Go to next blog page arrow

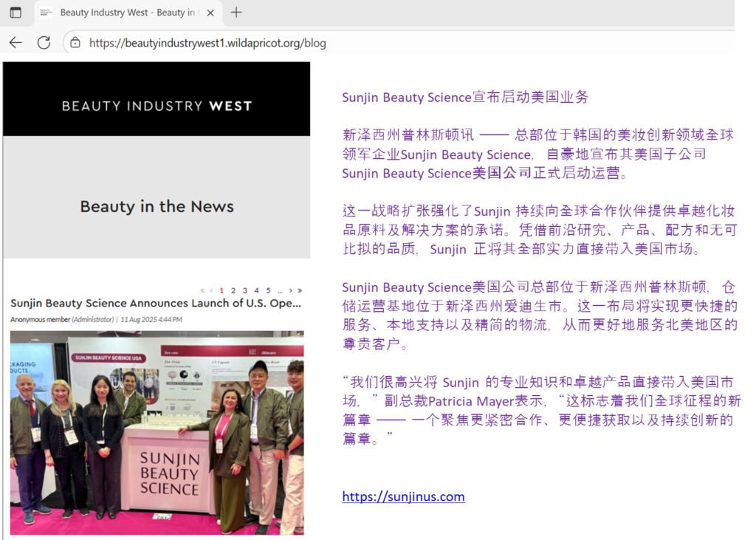coord(291,290)
